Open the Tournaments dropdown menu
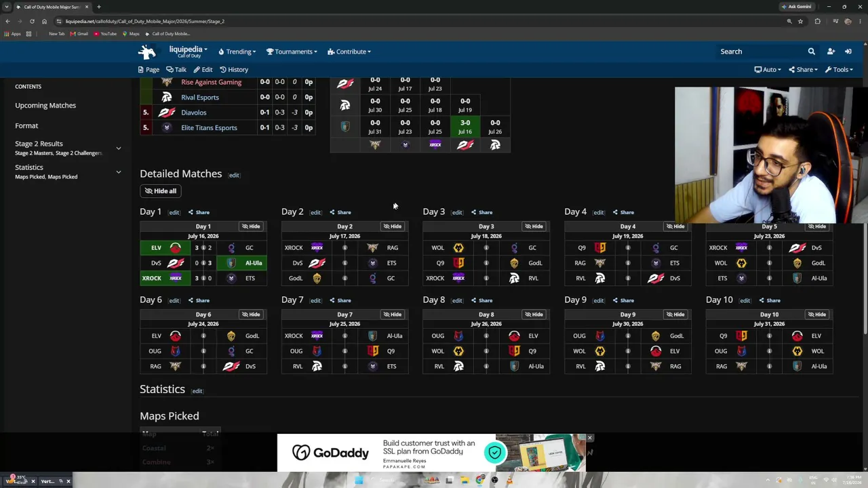Viewport: 868px width, 488px height. [292, 52]
